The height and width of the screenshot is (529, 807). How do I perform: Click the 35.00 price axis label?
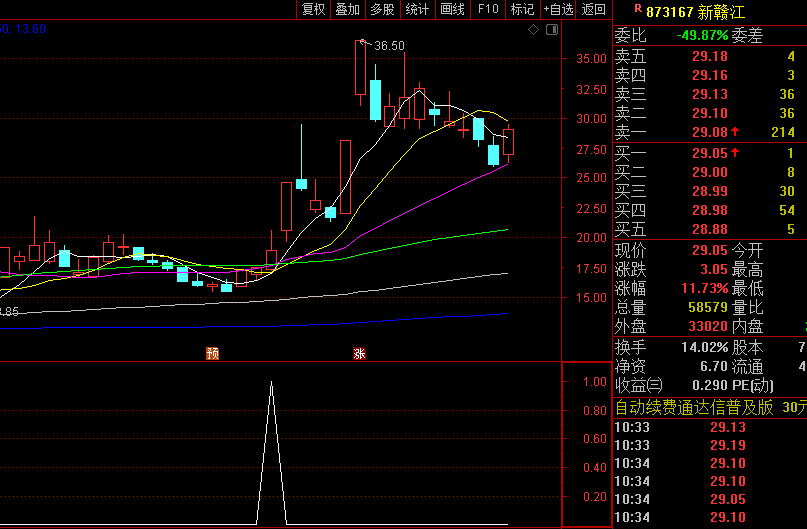[x=591, y=59]
